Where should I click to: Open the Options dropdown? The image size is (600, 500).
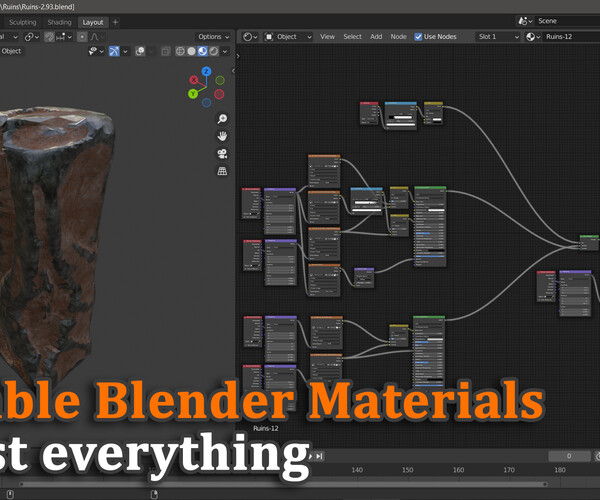[214, 37]
